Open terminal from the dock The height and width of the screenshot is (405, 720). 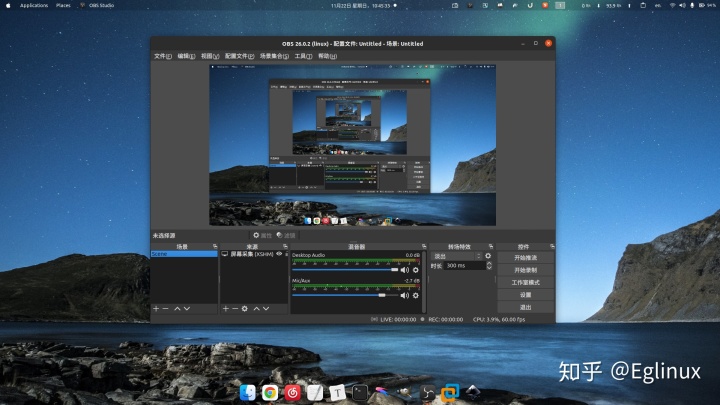tap(360, 393)
